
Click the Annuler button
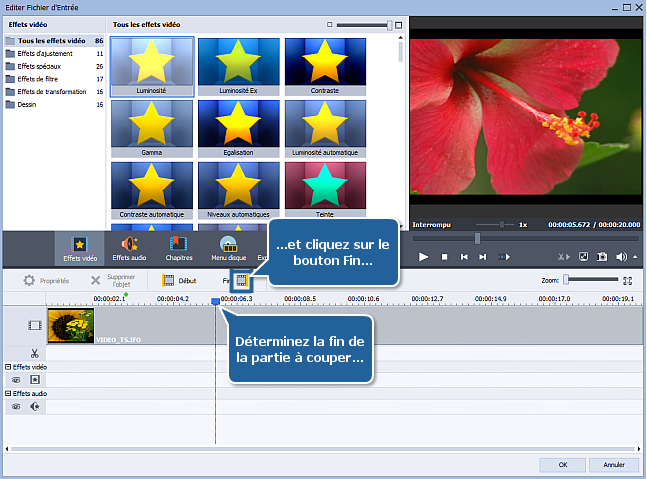point(615,464)
